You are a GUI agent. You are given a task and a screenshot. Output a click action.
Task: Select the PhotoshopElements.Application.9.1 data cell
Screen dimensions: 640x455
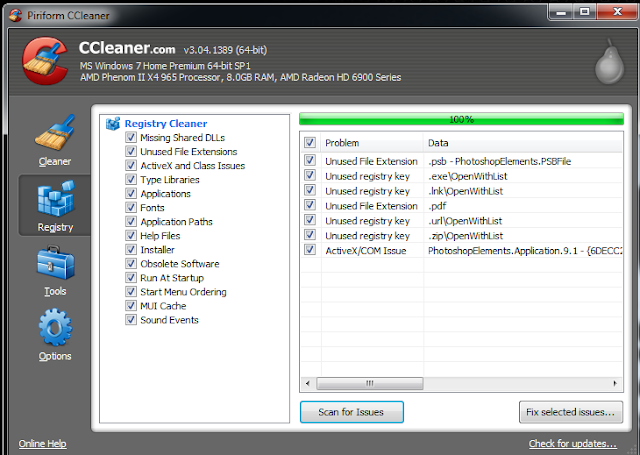(525, 251)
